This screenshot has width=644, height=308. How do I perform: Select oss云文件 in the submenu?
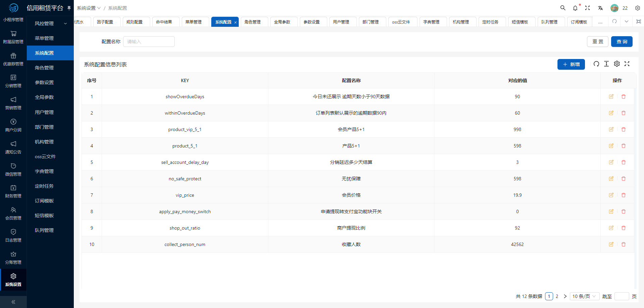pyautogui.click(x=50, y=157)
